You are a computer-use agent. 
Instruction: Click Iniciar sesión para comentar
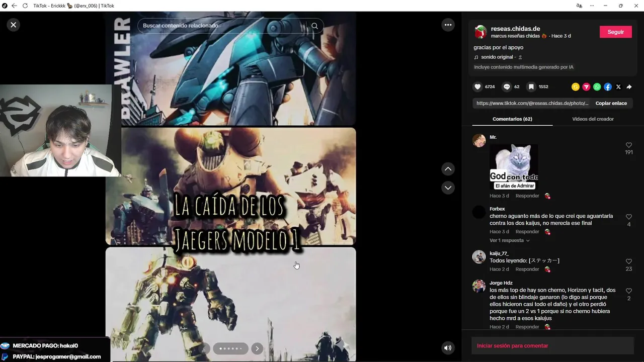click(512, 346)
